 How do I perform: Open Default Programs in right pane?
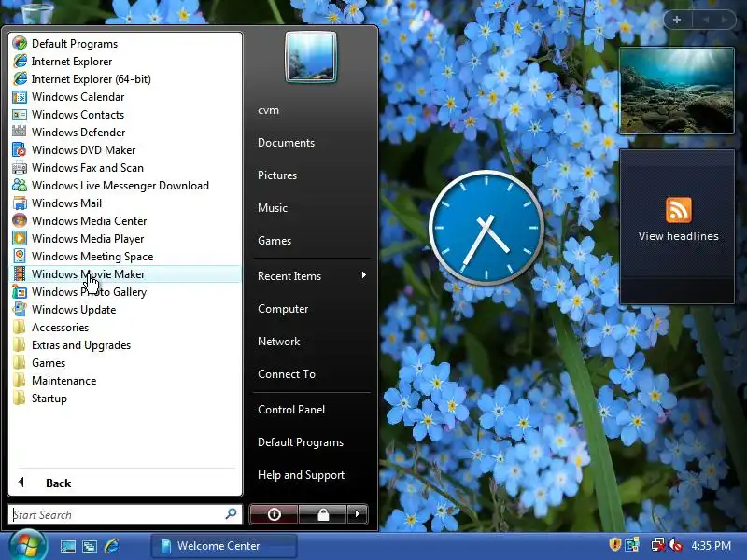(300, 442)
